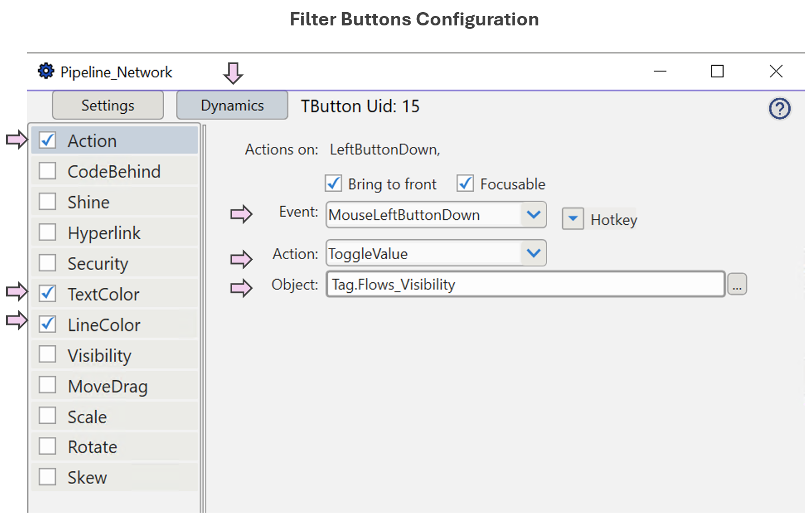Open the Hotkey dropdown arrow
812x521 pixels.
(x=573, y=219)
